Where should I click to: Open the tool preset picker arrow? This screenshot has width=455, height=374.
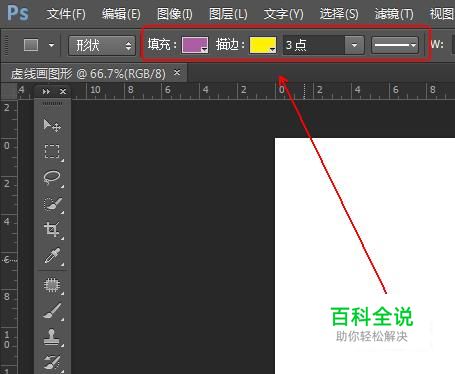point(51,45)
